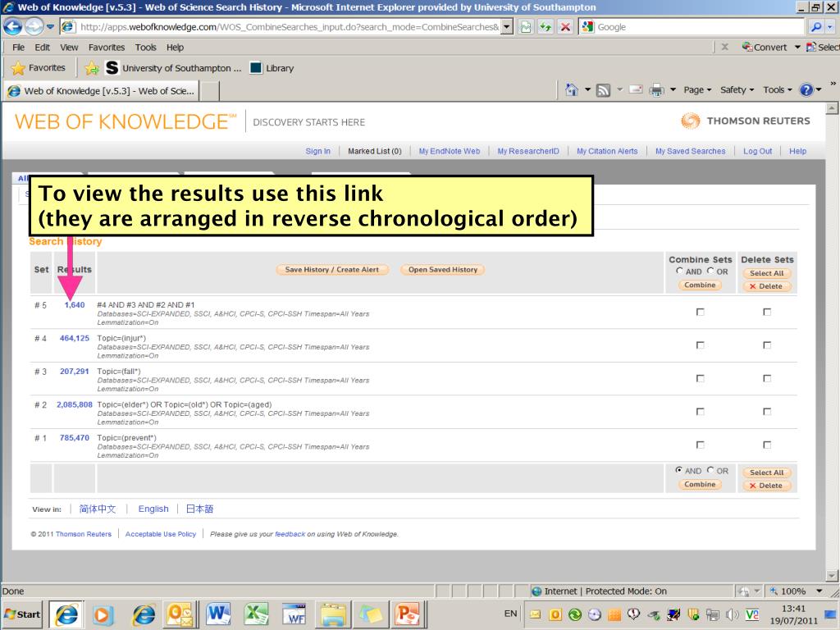Click the Stop loading red X icon
This screenshot has width=840, height=630.
(564, 27)
